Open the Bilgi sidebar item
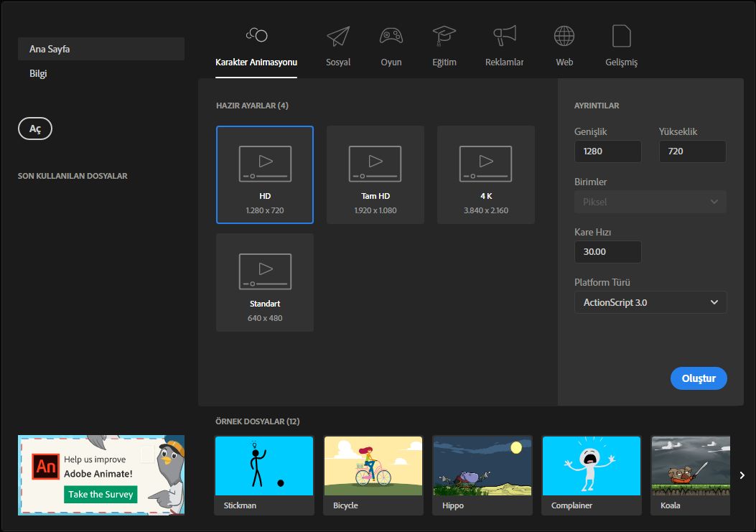This screenshot has width=756, height=532. 39,73
